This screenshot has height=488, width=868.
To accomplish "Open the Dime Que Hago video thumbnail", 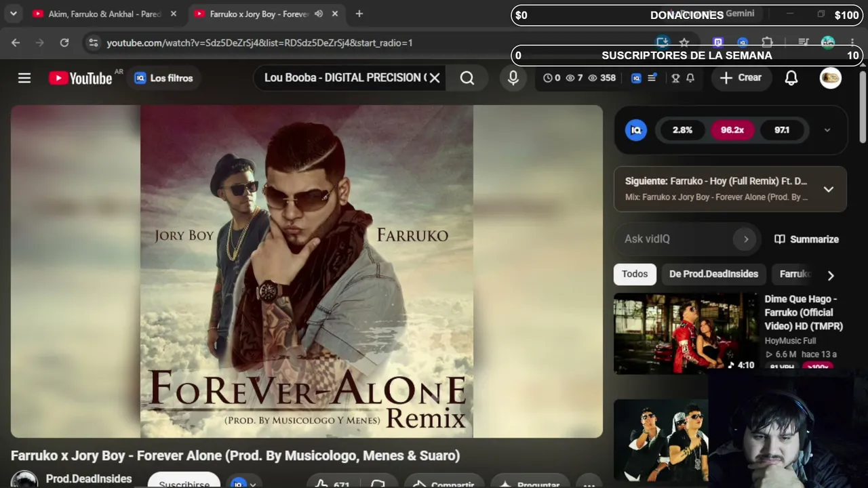I will point(686,333).
